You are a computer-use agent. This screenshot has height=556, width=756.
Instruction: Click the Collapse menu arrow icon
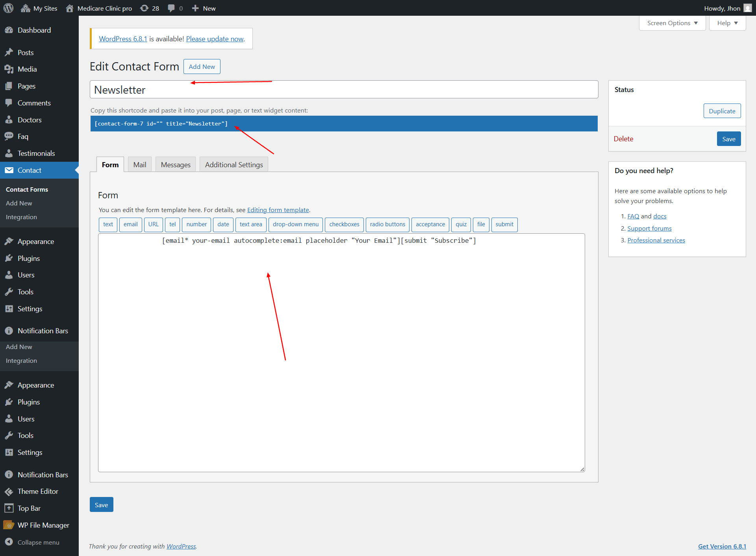[x=9, y=542]
